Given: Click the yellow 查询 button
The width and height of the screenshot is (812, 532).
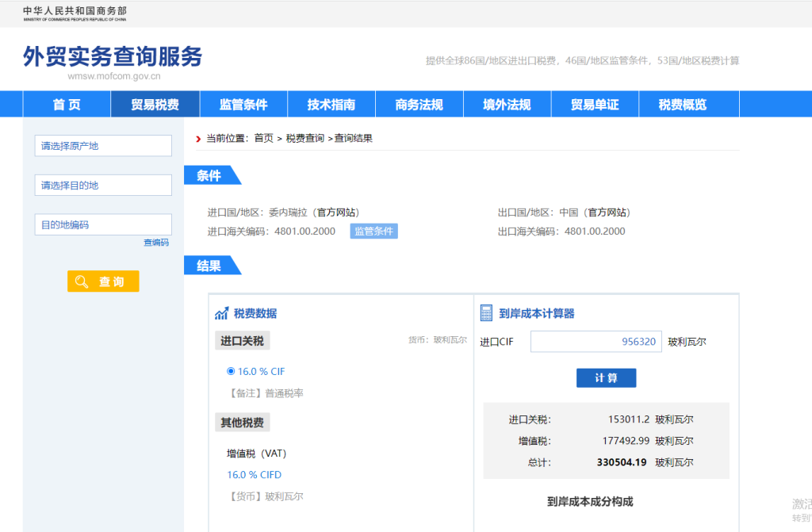Looking at the screenshot, I should pos(103,281).
